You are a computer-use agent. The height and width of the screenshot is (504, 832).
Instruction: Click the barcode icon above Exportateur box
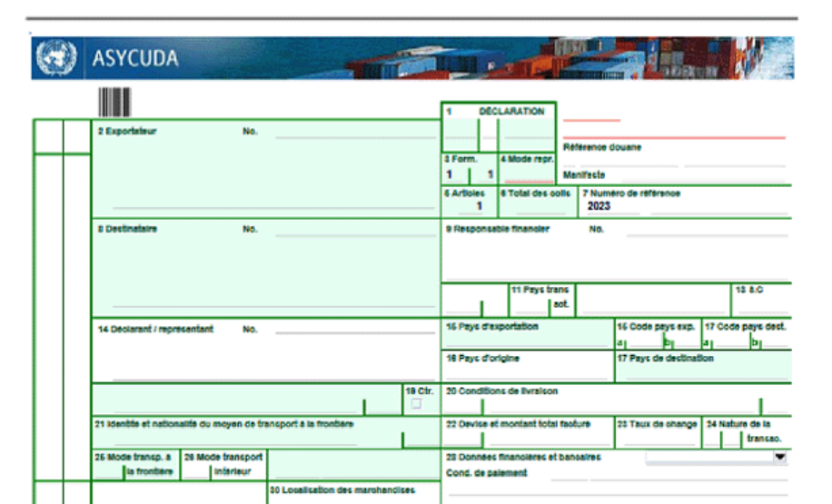[x=115, y=103]
